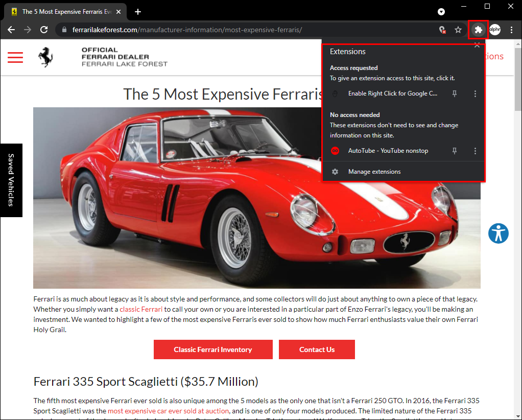Screen dimensions: 522x420
Task: Follow the classic Ferrari link
Action: (x=141, y=309)
